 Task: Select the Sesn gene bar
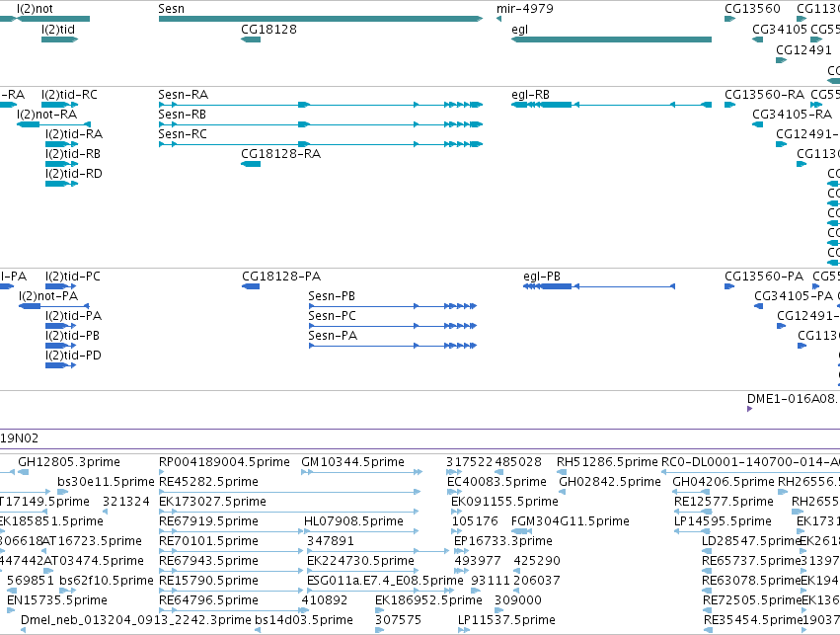[321, 19]
